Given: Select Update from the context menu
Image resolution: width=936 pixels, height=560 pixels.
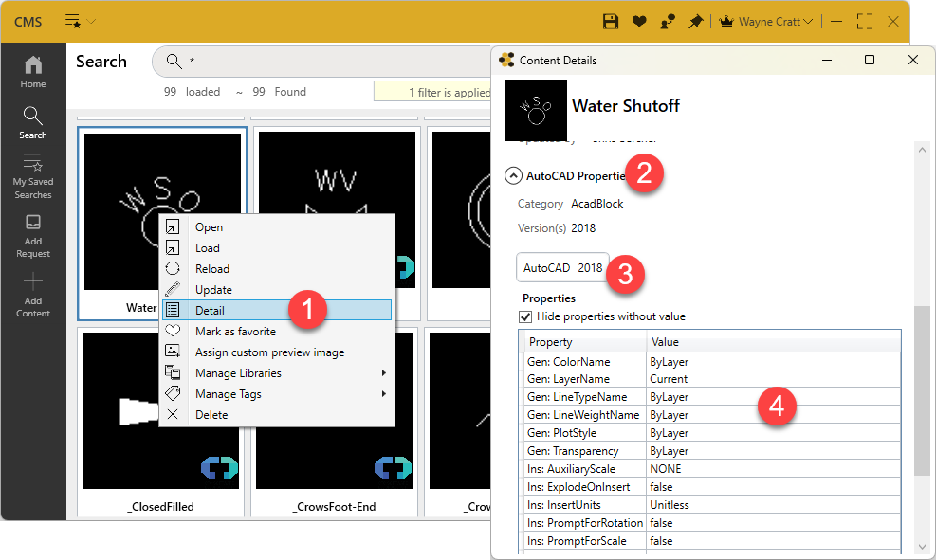Looking at the screenshot, I should coord(277,290).
